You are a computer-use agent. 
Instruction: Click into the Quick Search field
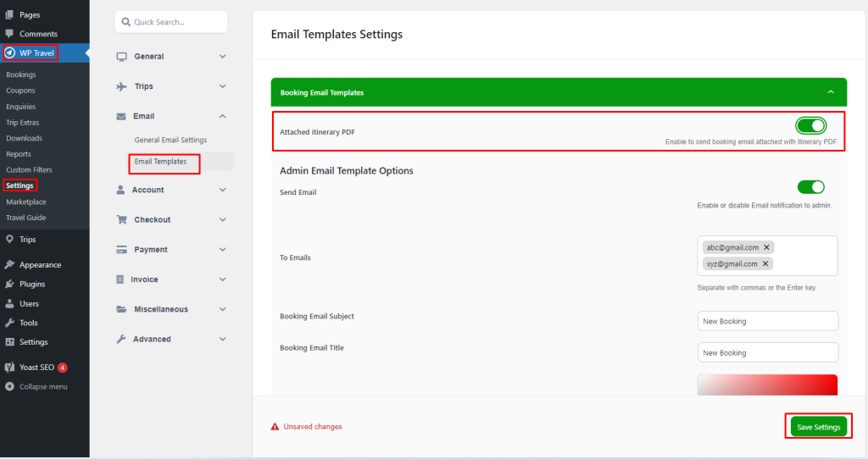[x=171, y=22]
